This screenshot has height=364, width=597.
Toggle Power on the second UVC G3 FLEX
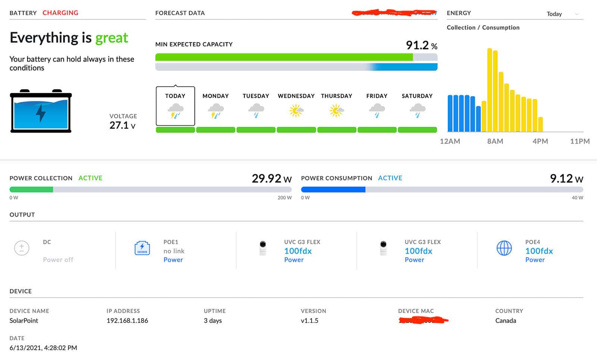415,260
